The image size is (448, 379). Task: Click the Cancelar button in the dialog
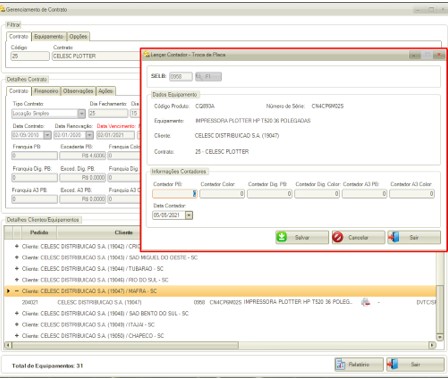pyautogui.click(x=358, y=237)
